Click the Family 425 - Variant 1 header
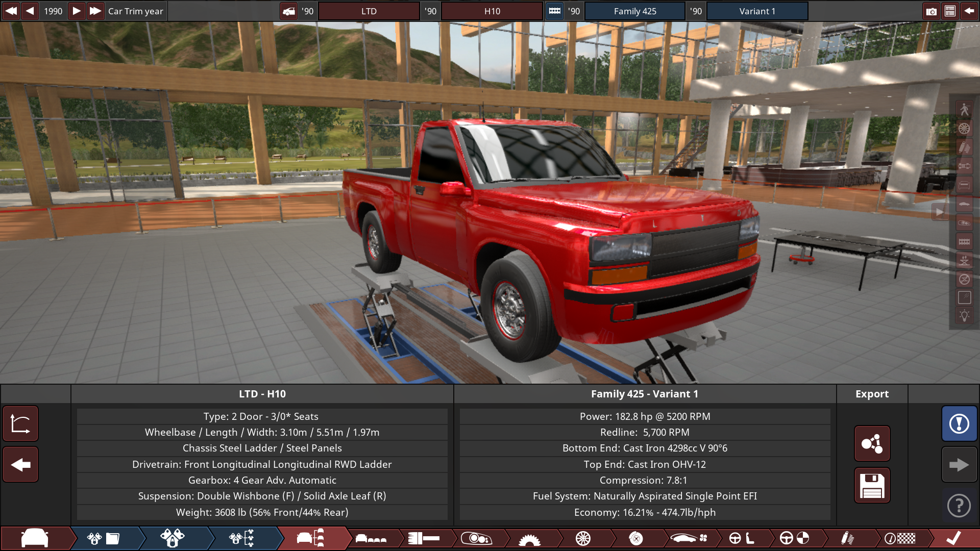Image resolution: width=980 pixels, height=551 pixels. [x=645, y=394]
